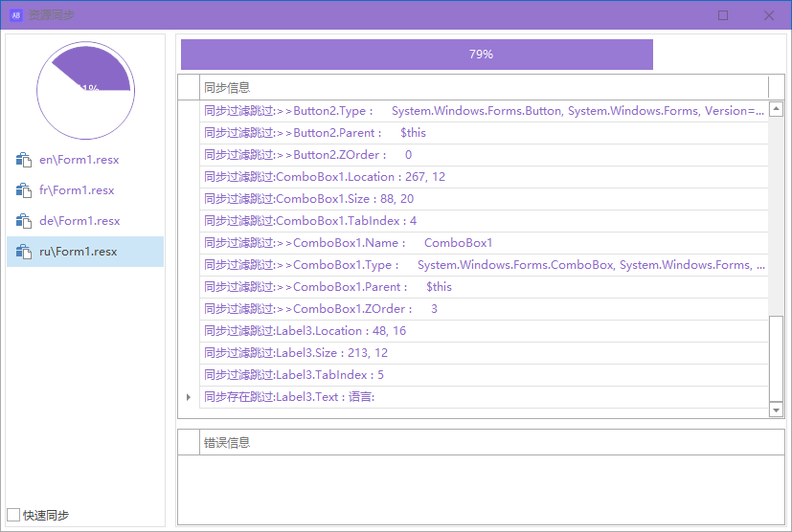Select the en\Form1.resx list entry
The image size is (792, 532).
pyautogui.click(x=79, y=160)
